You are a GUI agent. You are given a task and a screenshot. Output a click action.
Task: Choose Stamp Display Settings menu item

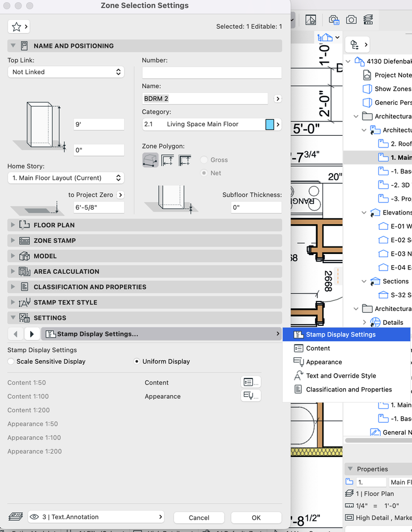[x=346, y=334]
